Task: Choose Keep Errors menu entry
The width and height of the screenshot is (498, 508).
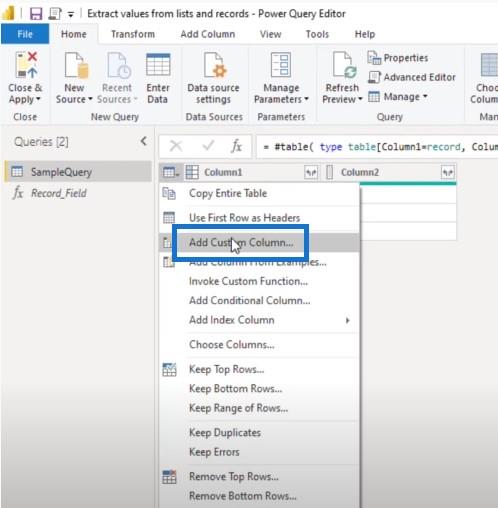Action: pyautogui.click(x=260, y=452)
